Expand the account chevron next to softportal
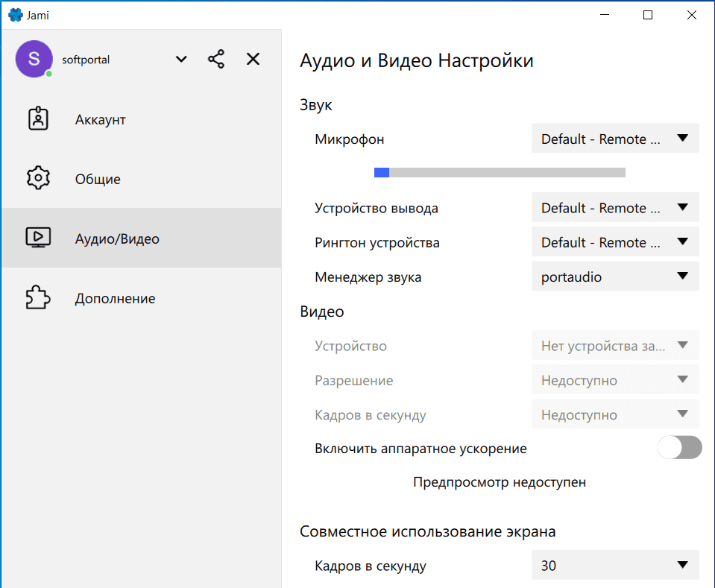Screen dimensions: 715x588 tap(181, 60)
